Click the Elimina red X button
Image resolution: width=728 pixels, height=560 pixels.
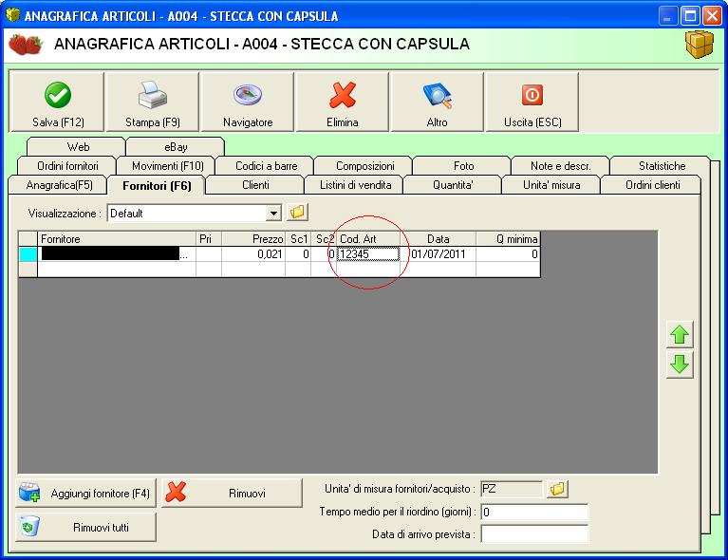tap(343, 103)
